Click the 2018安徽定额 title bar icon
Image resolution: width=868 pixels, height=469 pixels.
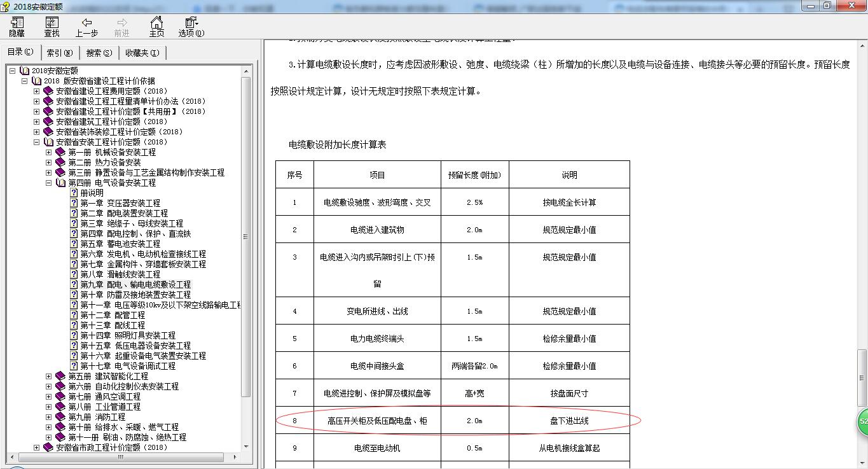6,6
